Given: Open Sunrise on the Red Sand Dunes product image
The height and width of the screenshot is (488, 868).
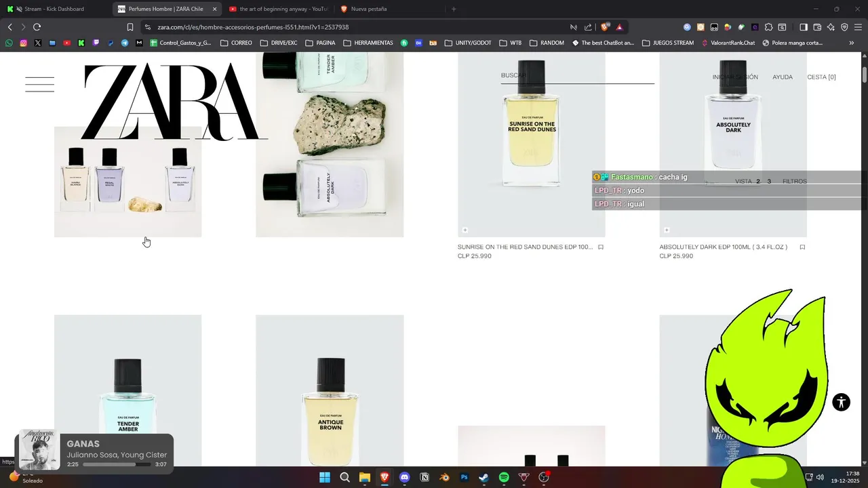Looking at the screenshot, I should pos(532,144).
